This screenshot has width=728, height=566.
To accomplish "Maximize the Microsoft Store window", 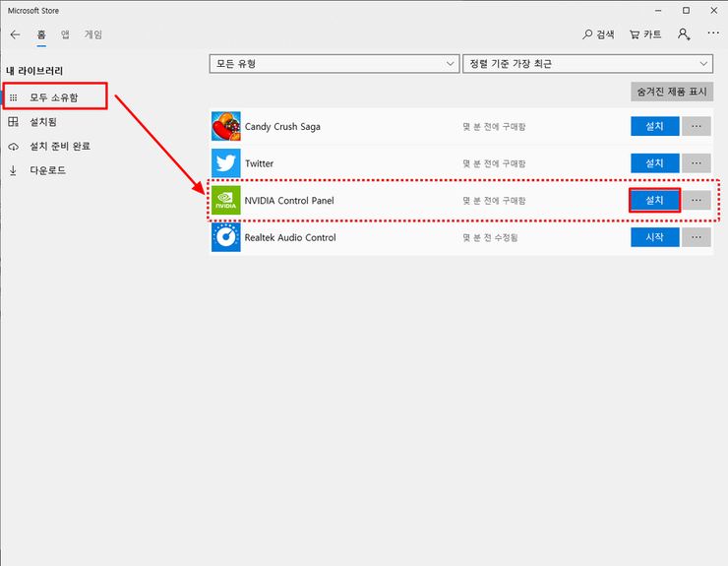I will pyautogui.click(x=686, y=10).
